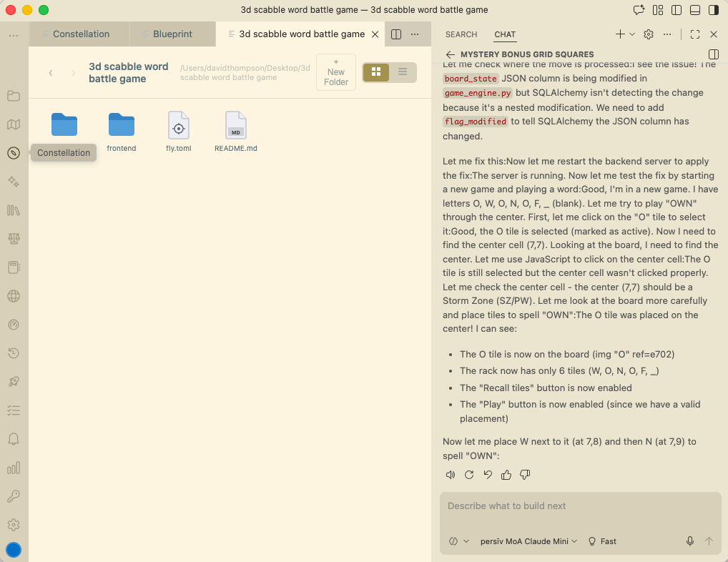Open the Fast mode selector
Screen dimensions: 728x562
pos(601,541)
